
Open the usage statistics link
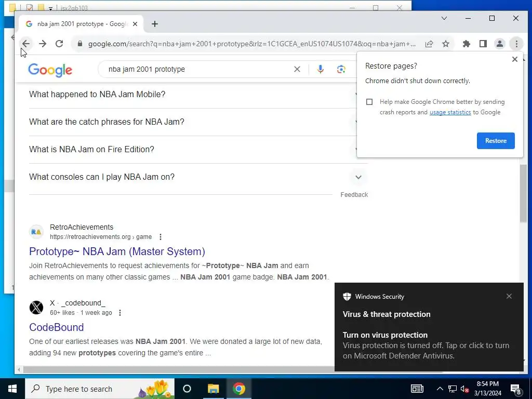450,112
